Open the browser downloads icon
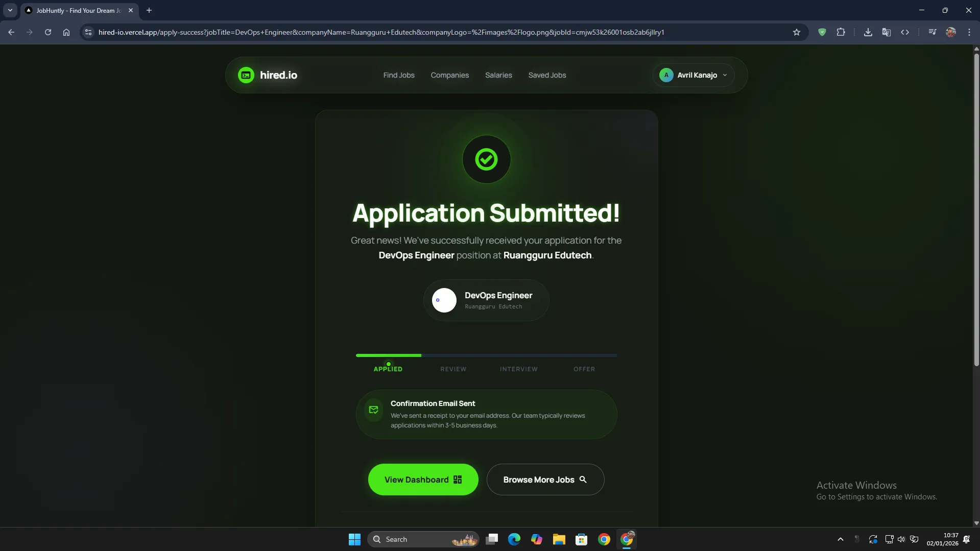 click(868, 32)
